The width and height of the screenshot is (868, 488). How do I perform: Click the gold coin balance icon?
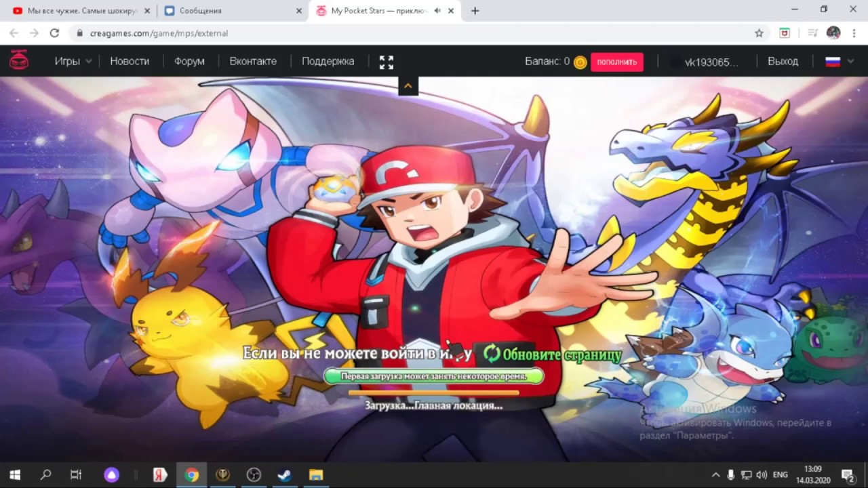pyautogui.click(x=580, y=62)
